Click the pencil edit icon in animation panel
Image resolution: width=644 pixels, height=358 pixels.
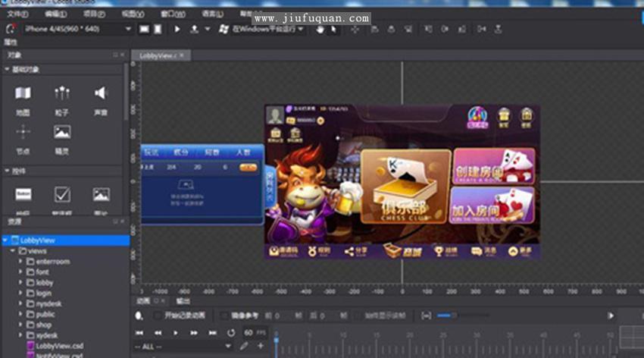pyautogui.click(x=244, y=346)
